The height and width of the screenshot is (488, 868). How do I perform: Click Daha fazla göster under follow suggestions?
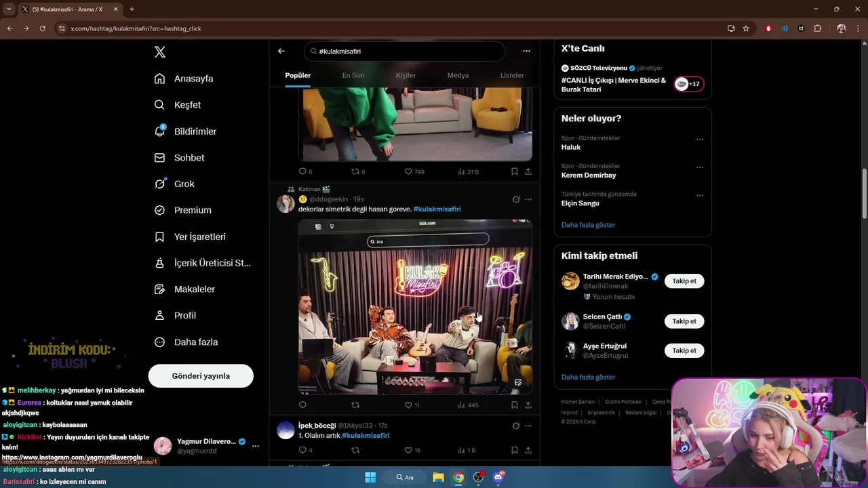588,377
